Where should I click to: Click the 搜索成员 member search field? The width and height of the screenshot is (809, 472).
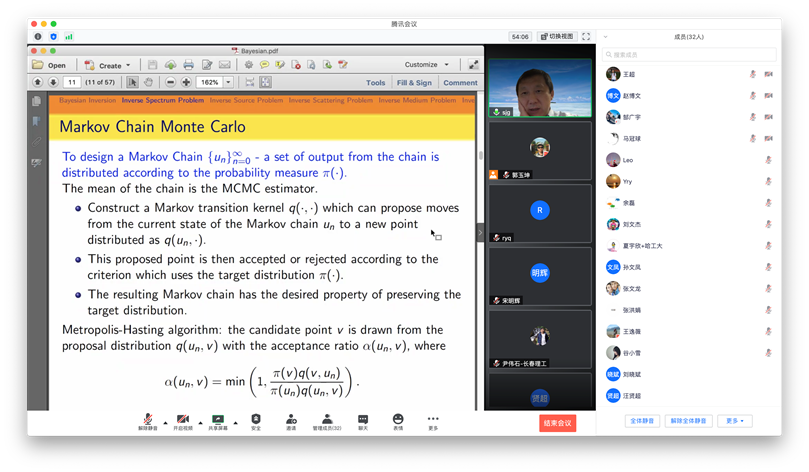(690, 54)
